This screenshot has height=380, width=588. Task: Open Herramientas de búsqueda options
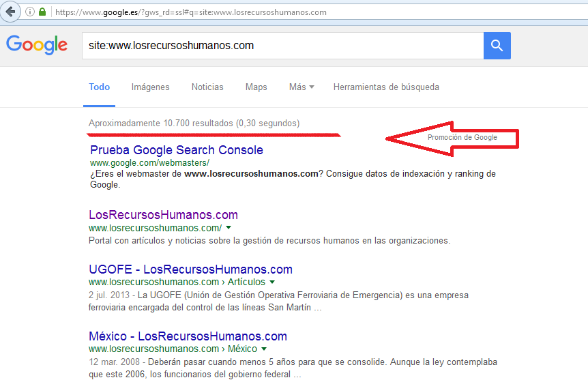386,87
